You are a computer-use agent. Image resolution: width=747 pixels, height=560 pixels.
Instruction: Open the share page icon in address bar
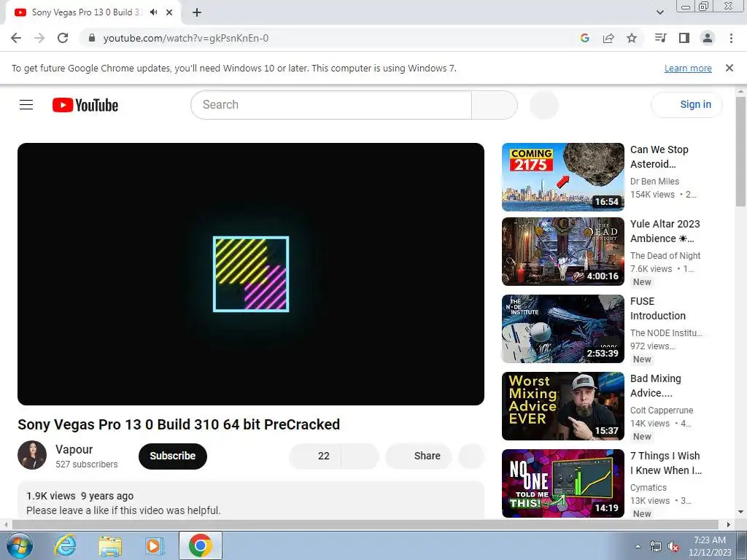pyautogui.click(x=608, y=38)
